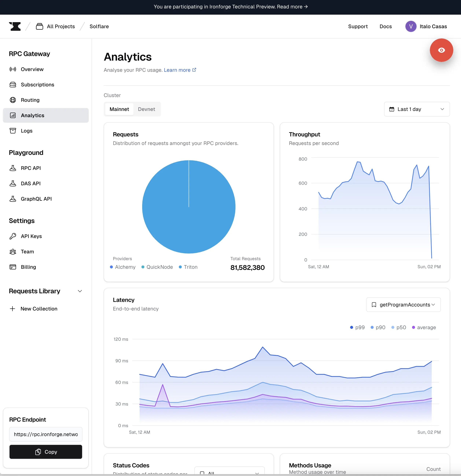Open the Docs menu item

pyautogui.click(x=386, y=26)
